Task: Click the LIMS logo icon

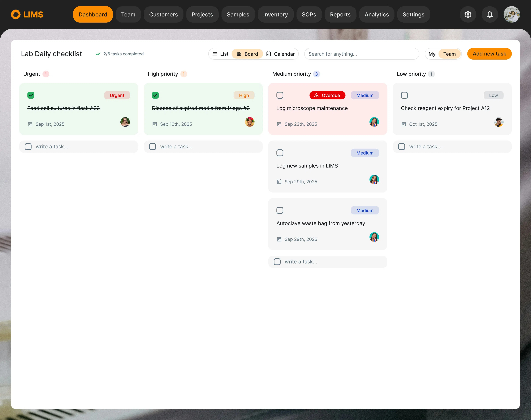Action: coord(16,15)
